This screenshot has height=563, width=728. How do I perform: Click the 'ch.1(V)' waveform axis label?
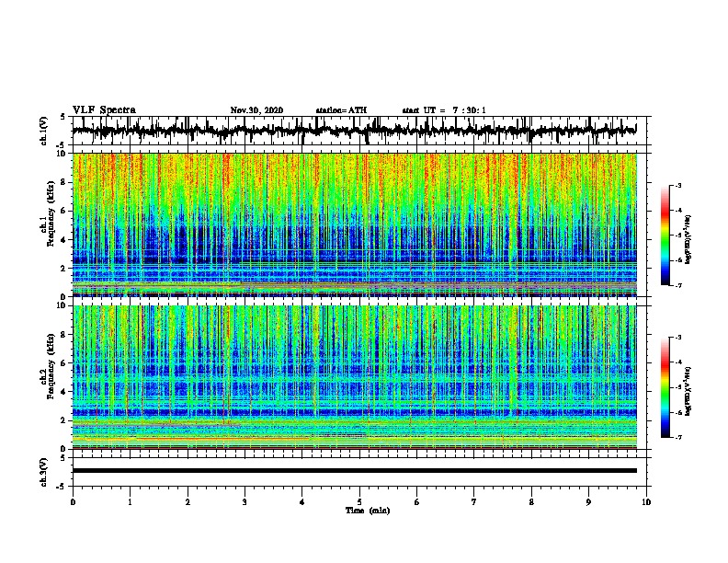[x=43, y=131]
